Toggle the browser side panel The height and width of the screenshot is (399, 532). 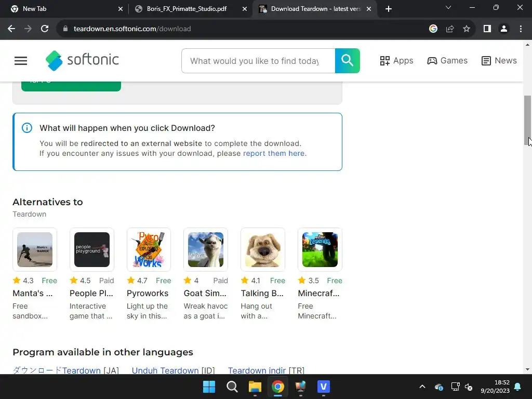(x=487, y=29)
